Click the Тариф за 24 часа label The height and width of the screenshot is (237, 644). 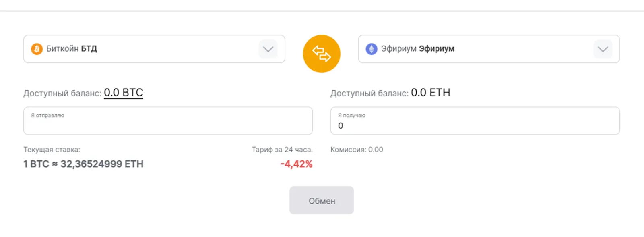(282, 150)
